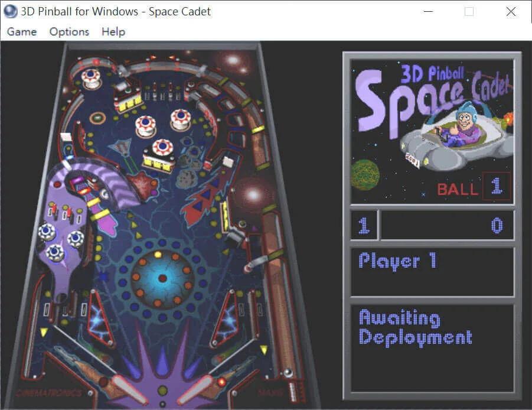Click the 'Player 1' label
The image size is (532, 410).
[x=397, y=261]
